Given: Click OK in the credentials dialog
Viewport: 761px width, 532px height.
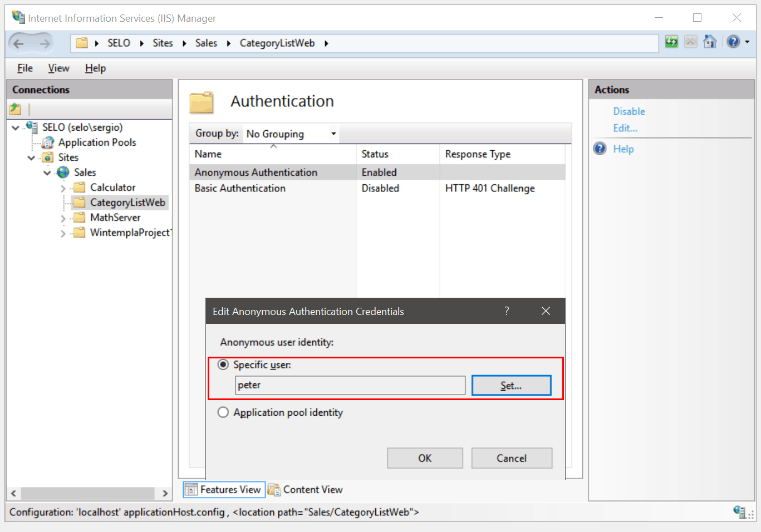Looking at the screenshot, I should pyautogui.click(x=425, y=458).
